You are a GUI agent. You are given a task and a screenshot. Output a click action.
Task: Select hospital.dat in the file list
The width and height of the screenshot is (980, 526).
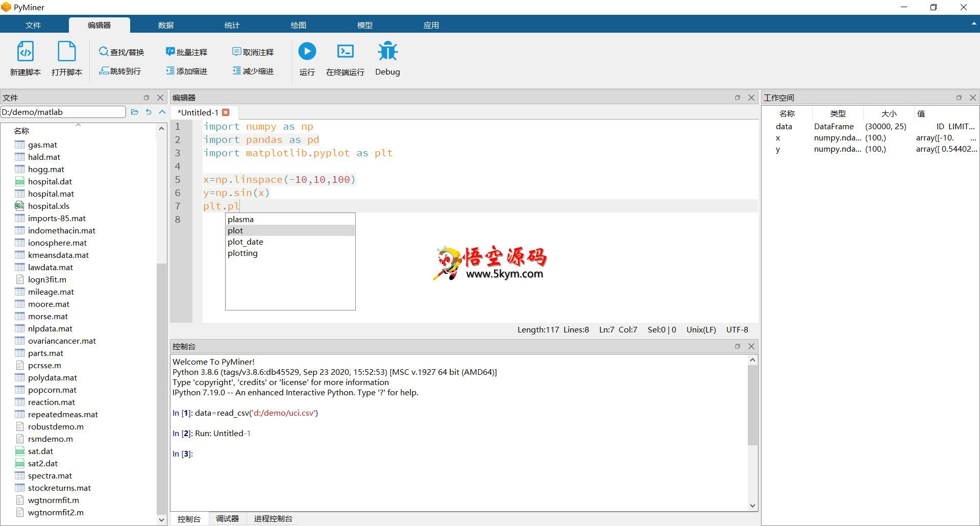pyautogui.click(x=50, y=181)
